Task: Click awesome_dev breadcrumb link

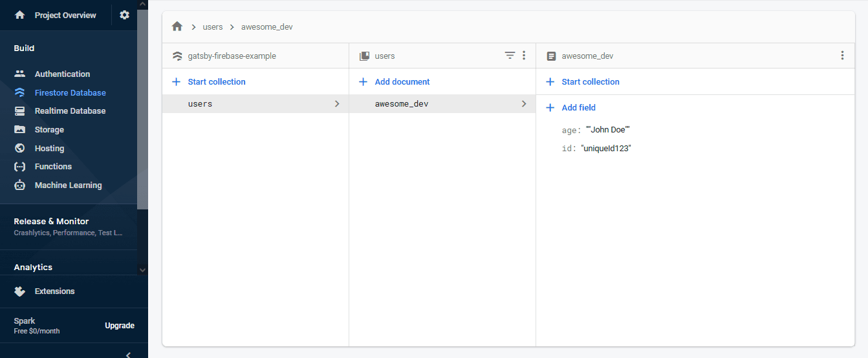Action: tap(267, 27)
